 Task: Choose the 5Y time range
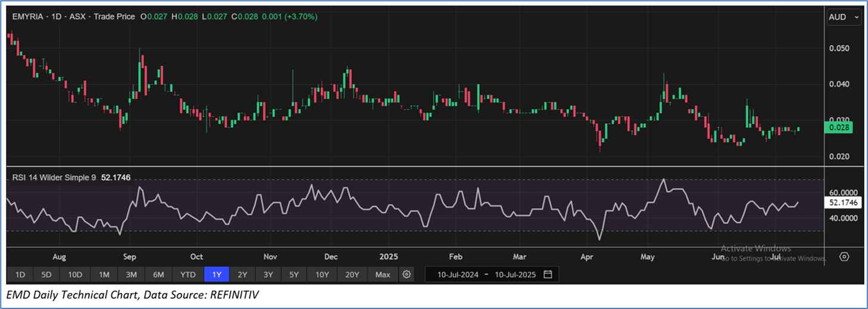(x=294, y=274)
